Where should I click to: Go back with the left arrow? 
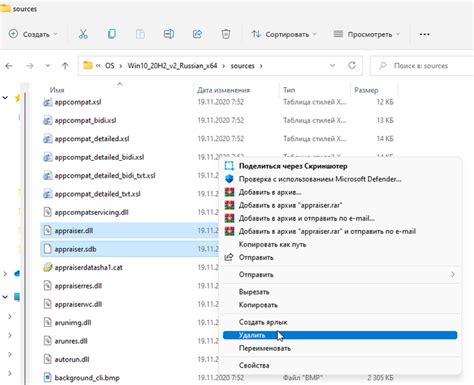(x=9, y=66)
